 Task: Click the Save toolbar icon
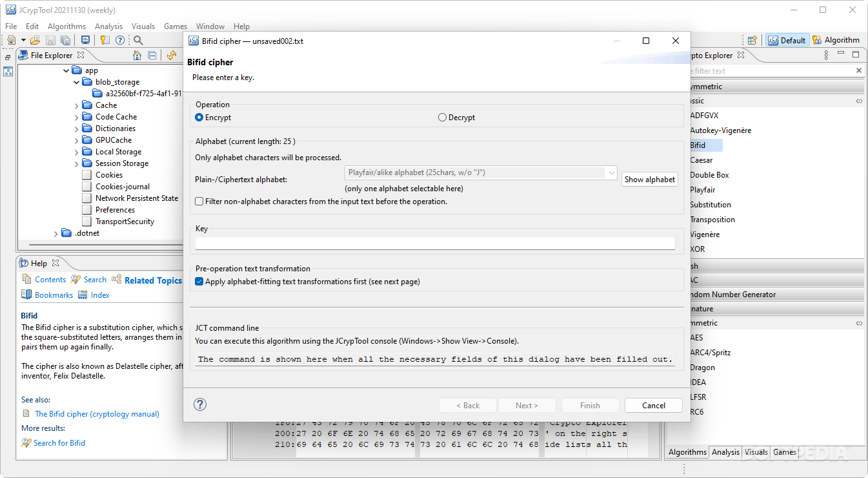[x=50, y=40]
